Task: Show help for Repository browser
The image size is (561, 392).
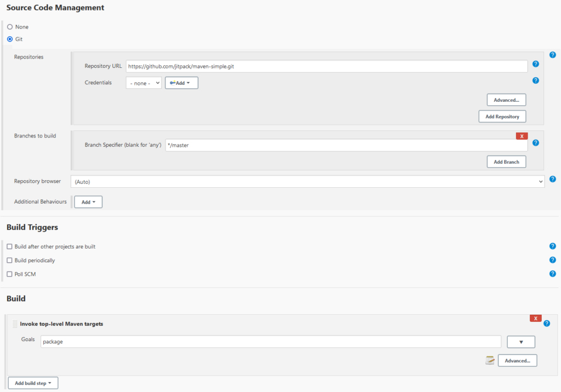Action: (552, 179)
